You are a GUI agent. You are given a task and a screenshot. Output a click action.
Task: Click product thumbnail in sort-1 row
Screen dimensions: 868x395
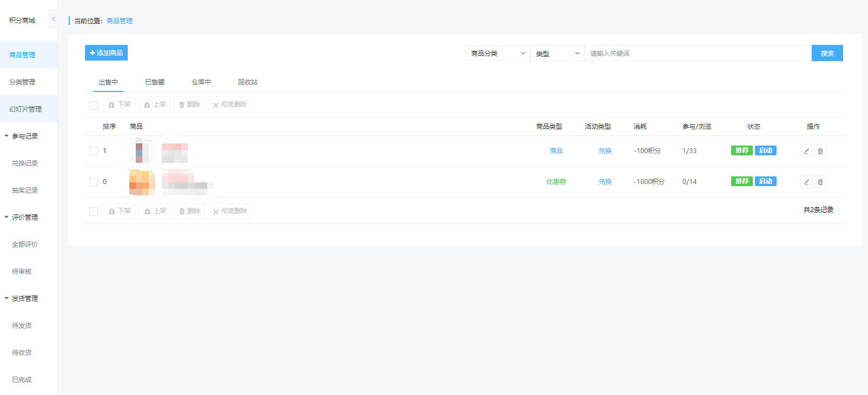coord(142,151)
